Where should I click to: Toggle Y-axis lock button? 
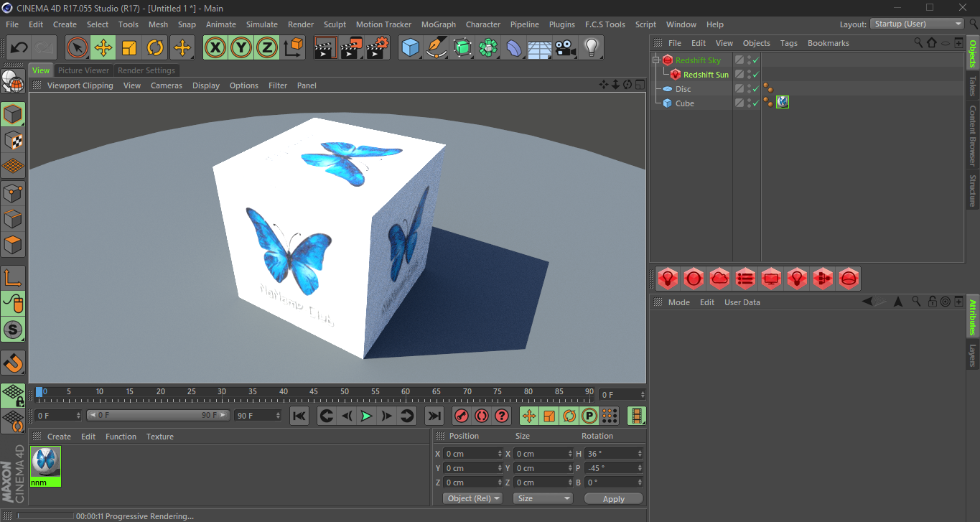(x=241, y=48)
